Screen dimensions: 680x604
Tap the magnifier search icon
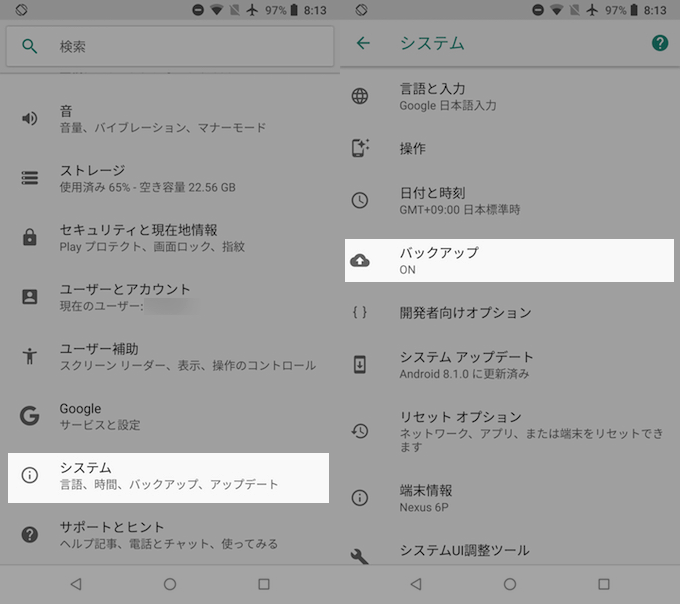(30, 47)
